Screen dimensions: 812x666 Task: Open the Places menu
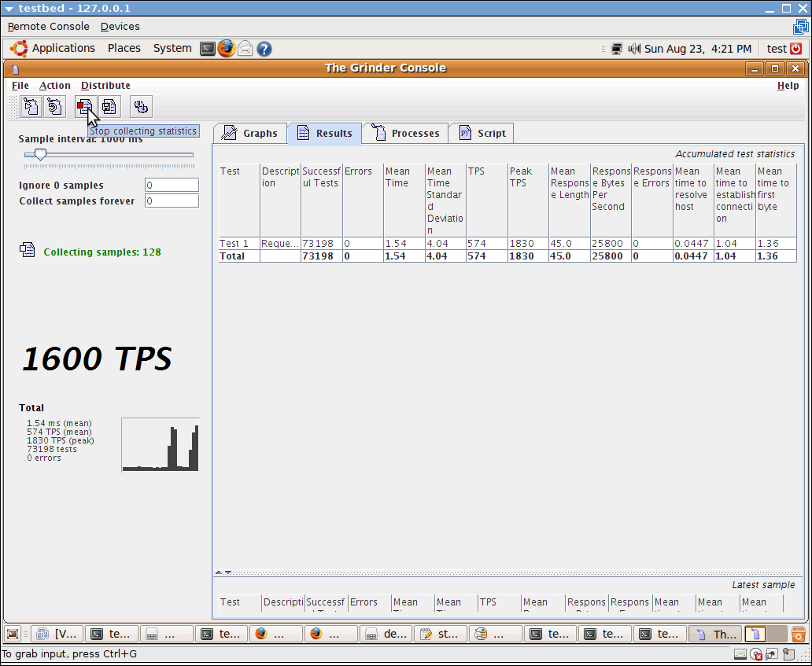[x=124, y=48]
